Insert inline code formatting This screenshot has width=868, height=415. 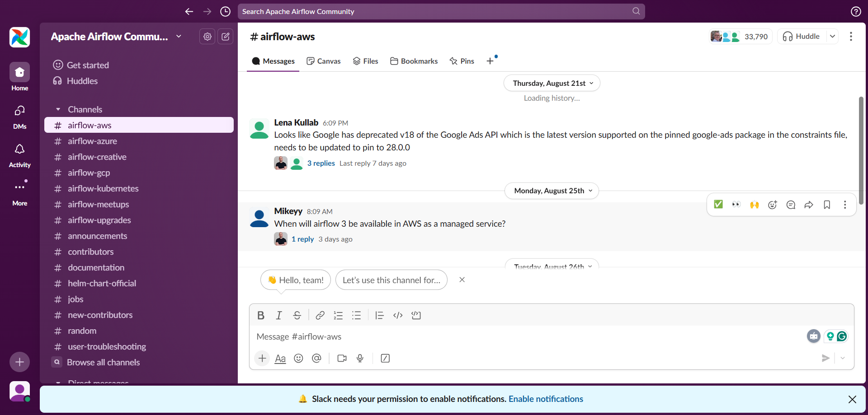[x=398, y=315]
